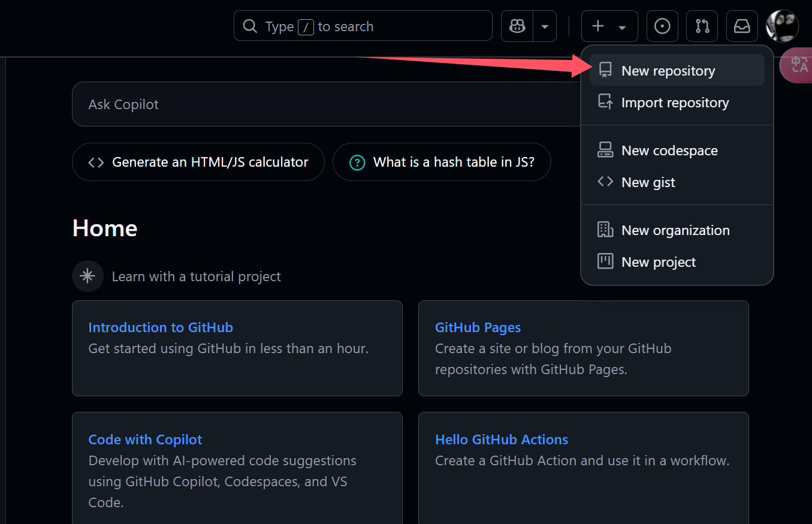The width and height of the screenshot is (812, 524).
Task: Open the user profile avatar menu
Action: coord(782,26)
